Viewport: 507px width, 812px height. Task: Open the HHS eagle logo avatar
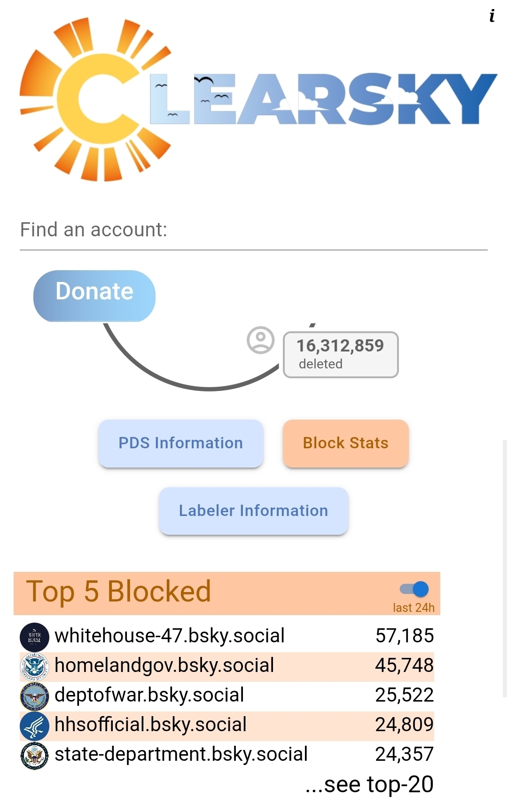[x=34, y=726]
